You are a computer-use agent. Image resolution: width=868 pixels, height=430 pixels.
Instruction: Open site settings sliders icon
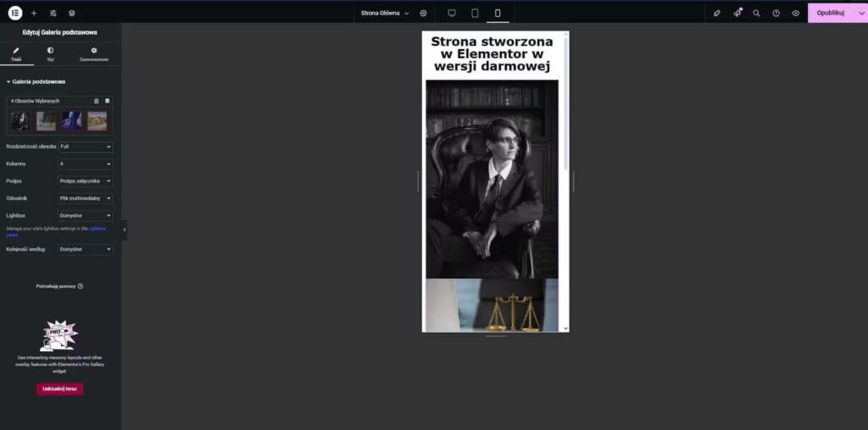(x=53, y=13)
